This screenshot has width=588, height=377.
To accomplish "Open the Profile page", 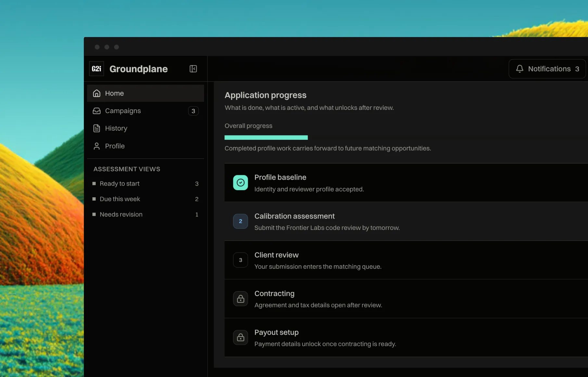I will 146,146.
